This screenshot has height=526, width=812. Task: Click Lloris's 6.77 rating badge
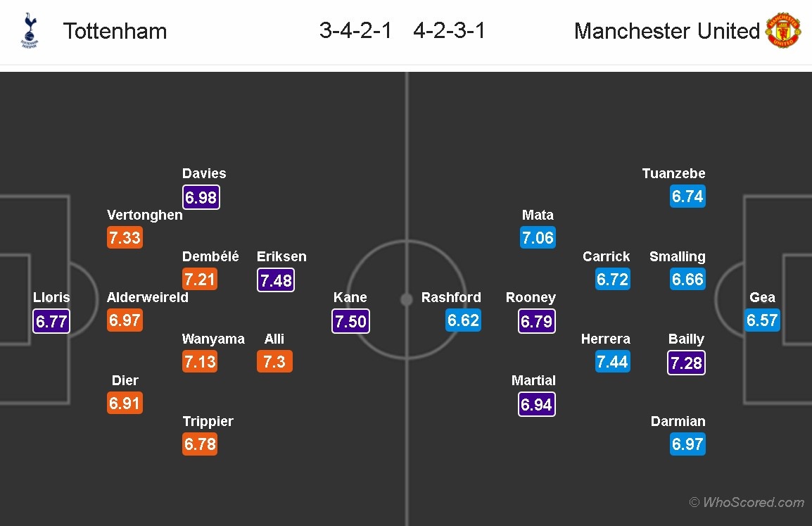pyautogui.click(x=51, y=322)
